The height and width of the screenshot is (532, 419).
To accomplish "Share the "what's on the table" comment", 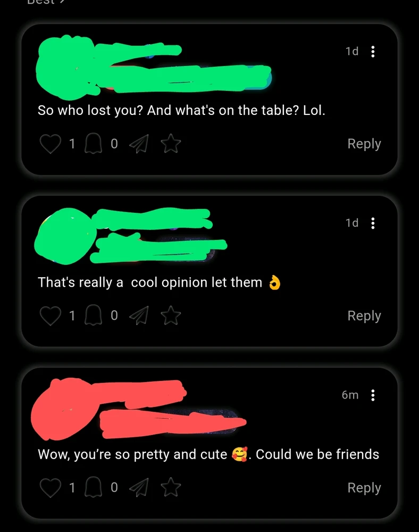I will point(139,144).
